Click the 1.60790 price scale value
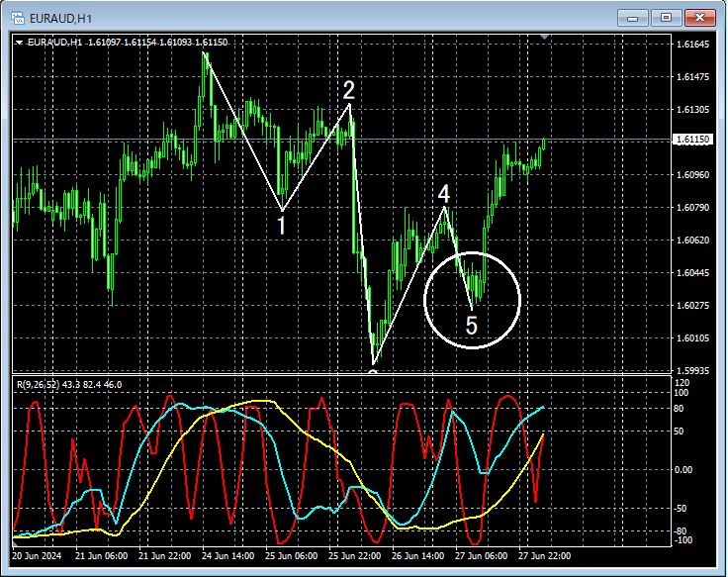 tap(692, 207)
